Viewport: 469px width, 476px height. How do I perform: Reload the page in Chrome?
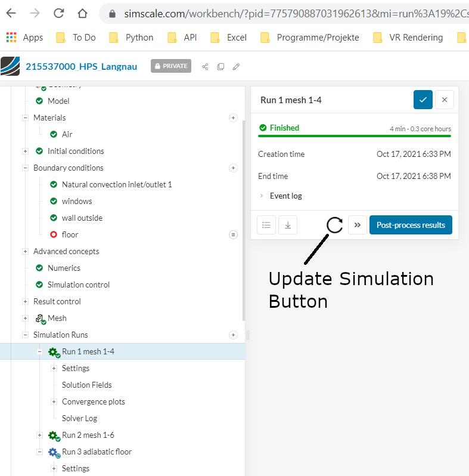(58, 13)
